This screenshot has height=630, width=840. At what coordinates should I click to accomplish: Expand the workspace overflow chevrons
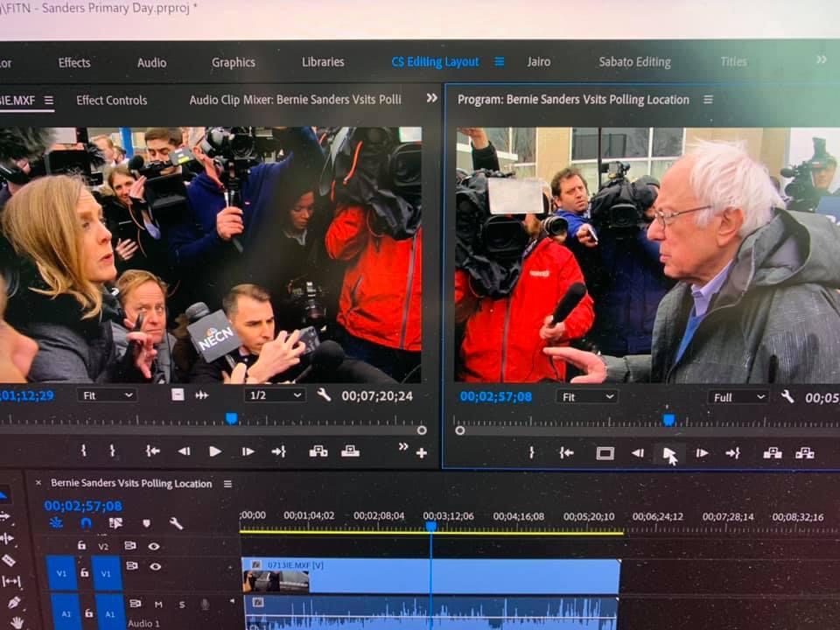point(822,60)
